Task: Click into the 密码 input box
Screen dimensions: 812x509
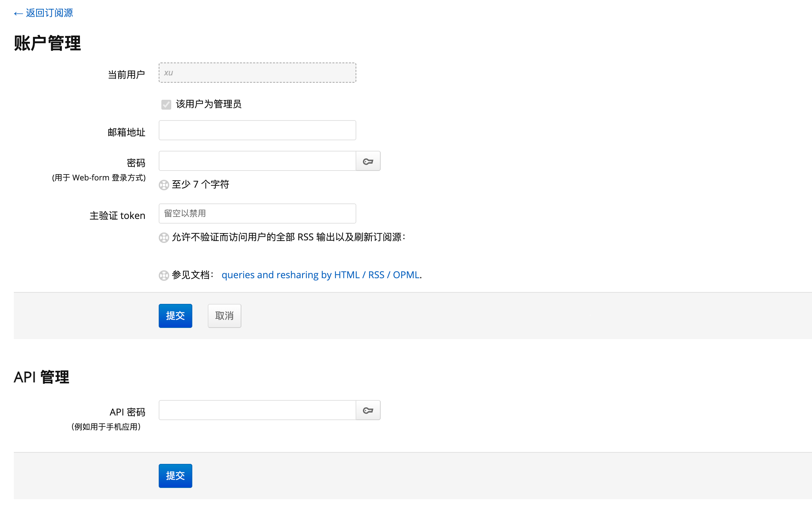Action: coord(257,161)
